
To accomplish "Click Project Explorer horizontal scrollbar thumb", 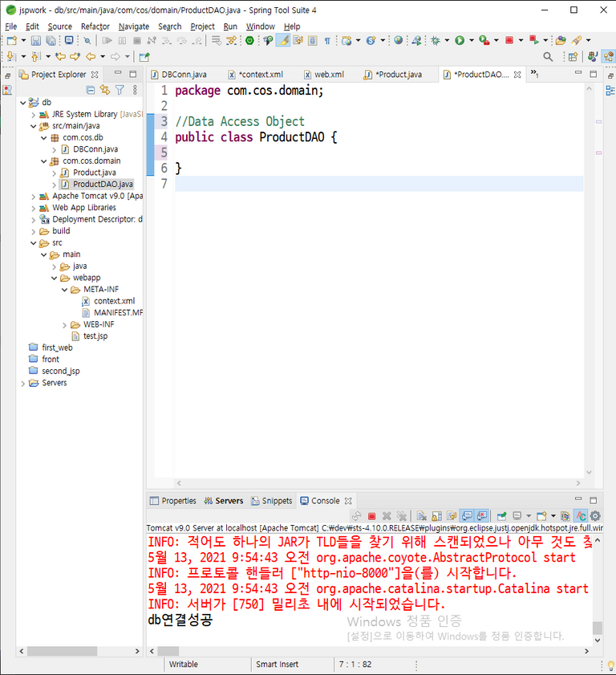I will [x=62, y=652].
